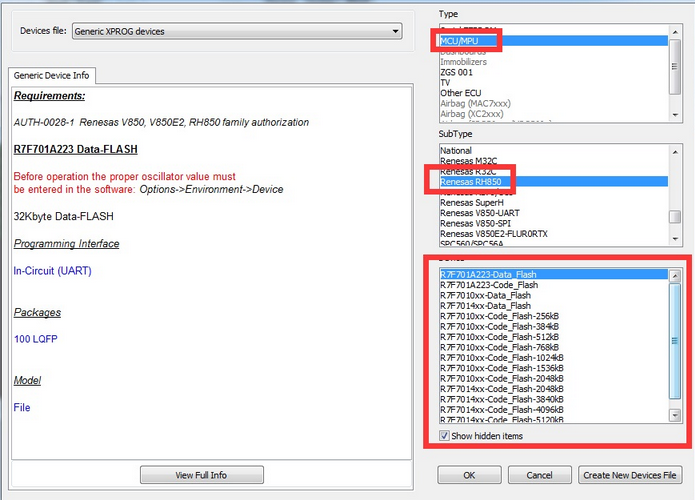Select R7F7010xx-Code_Flash-1024kB device
695x500 pixels.
554,358
